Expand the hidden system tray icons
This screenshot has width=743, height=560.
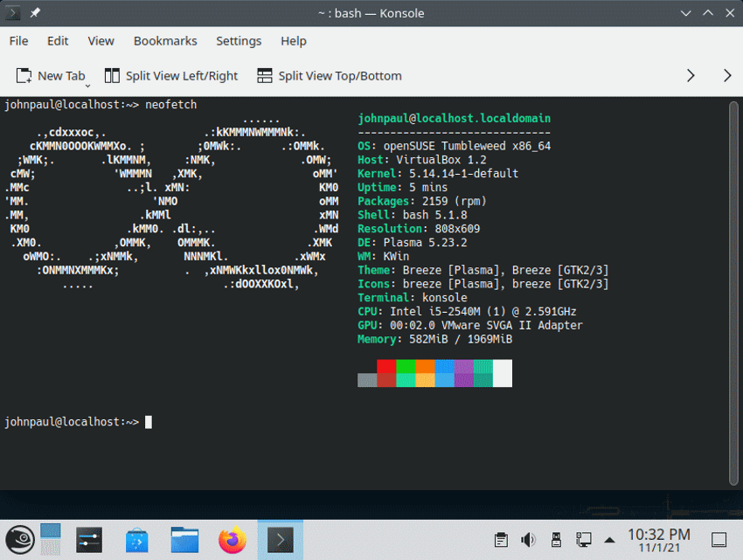[609, 540]
